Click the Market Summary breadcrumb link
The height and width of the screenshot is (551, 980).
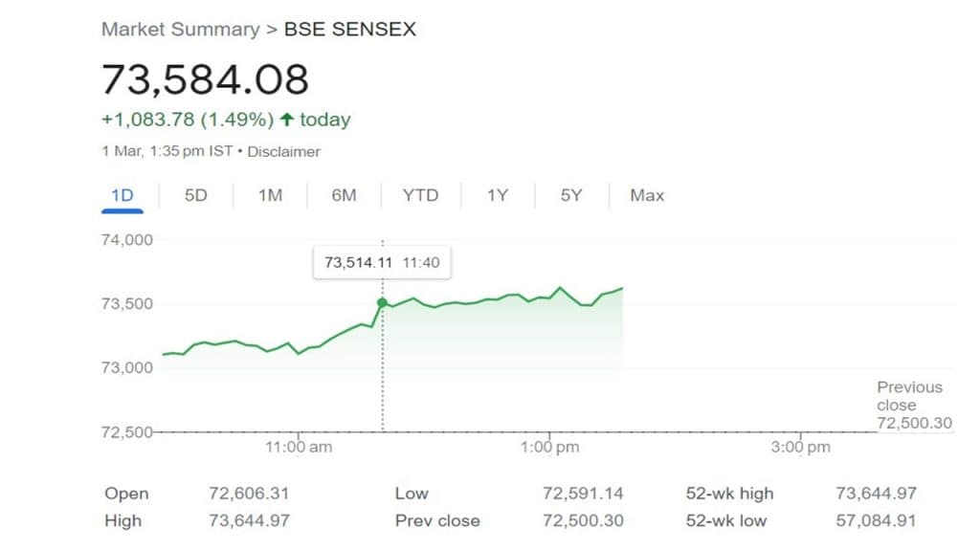[180, 29]
